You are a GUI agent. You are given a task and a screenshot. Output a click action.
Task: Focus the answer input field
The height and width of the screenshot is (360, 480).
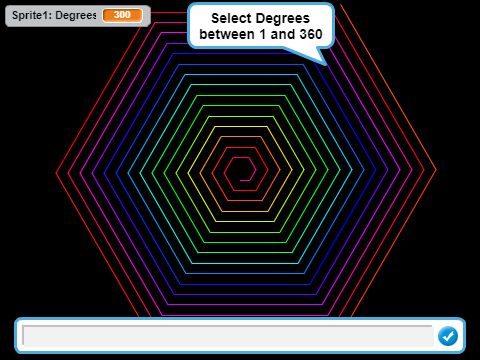228,336
